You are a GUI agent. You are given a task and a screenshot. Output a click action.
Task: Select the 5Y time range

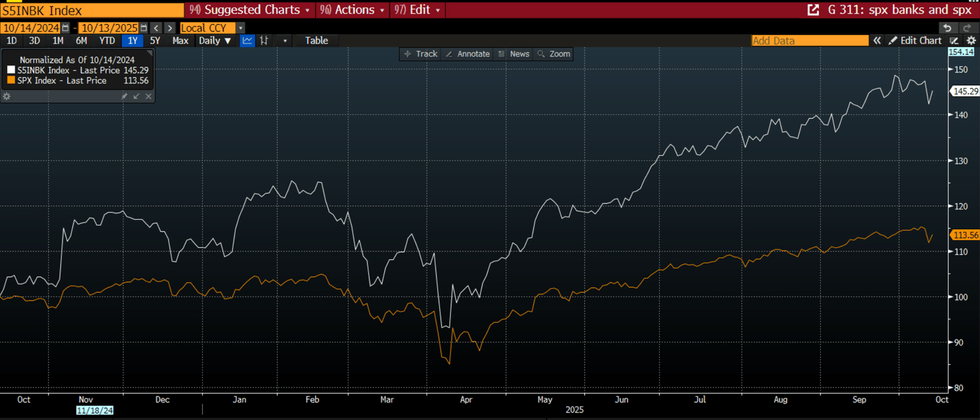click(155, 40)
